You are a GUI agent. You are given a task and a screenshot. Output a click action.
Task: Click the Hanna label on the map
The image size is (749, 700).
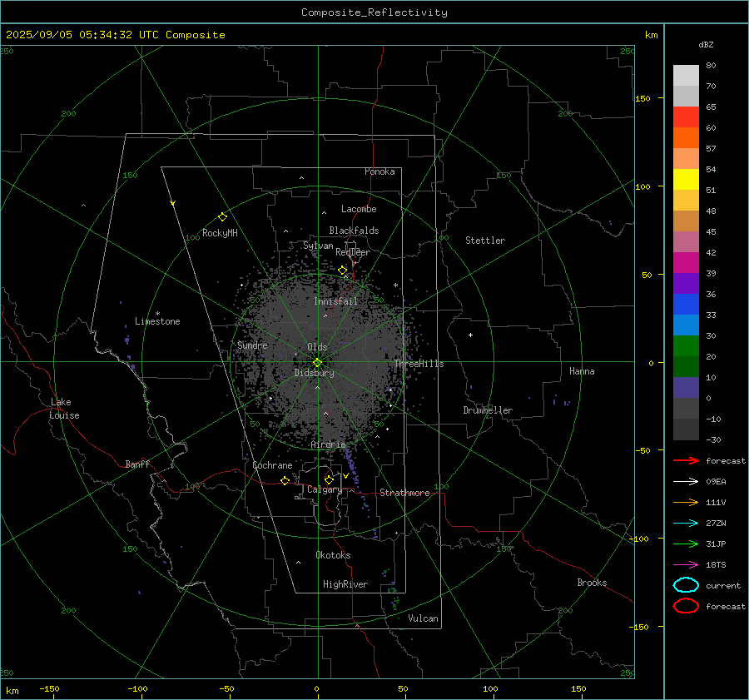(582, 371)
